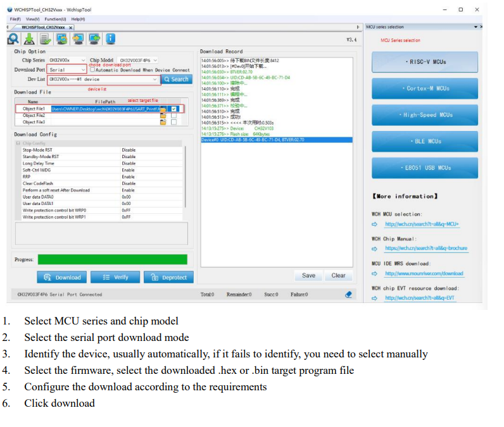This screenshot has height=427, width=504.
Task: Click the Search device button
Action: pos(177,79)
